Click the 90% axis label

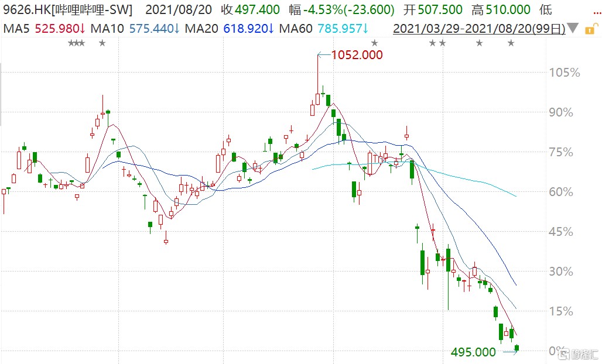(561, 112)
